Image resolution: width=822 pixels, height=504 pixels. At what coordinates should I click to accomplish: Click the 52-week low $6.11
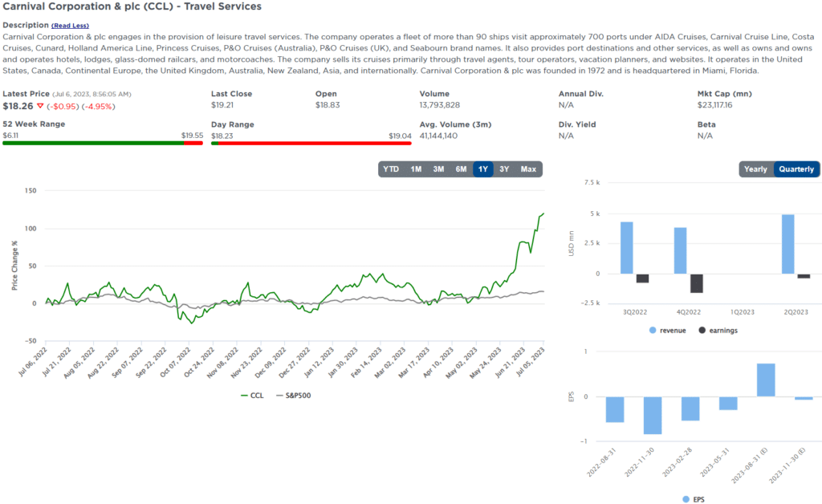(x=10, y=135)
